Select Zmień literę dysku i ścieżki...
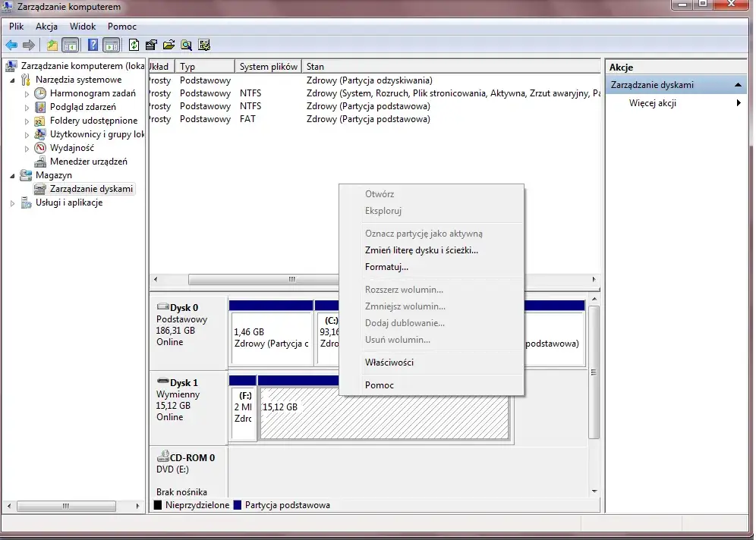The width and height of the screenshot is (756, 540). point(421,250)
